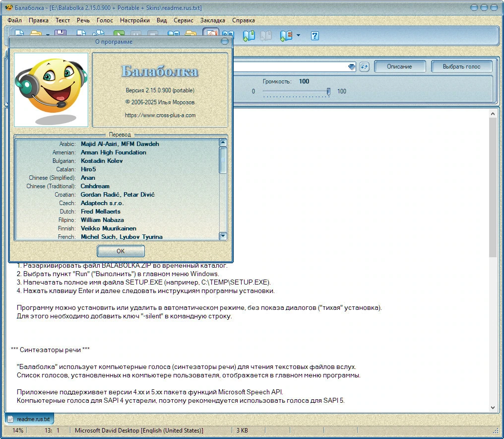Open the Правка menu
Screen dimensions: 504x439
[x=39, y=20]
